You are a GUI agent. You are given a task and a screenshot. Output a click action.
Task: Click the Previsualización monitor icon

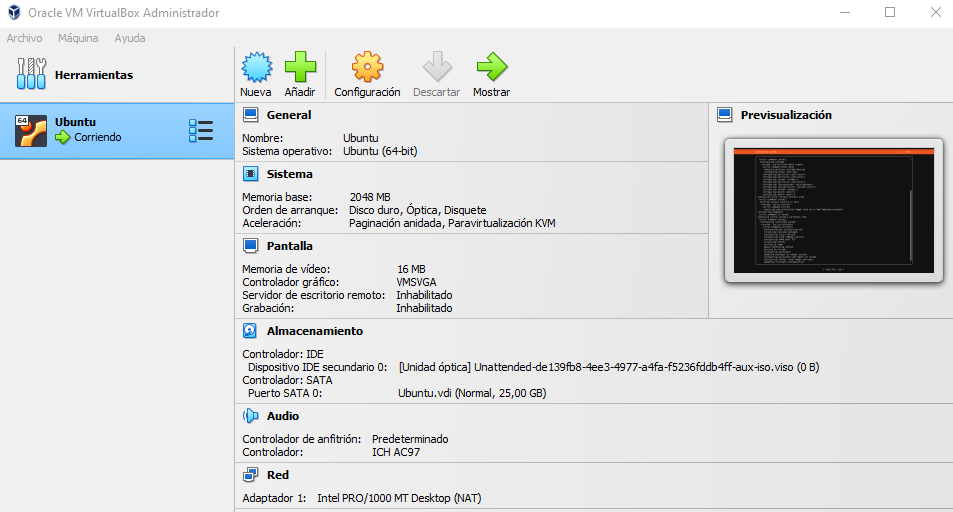tap(724, 114)
